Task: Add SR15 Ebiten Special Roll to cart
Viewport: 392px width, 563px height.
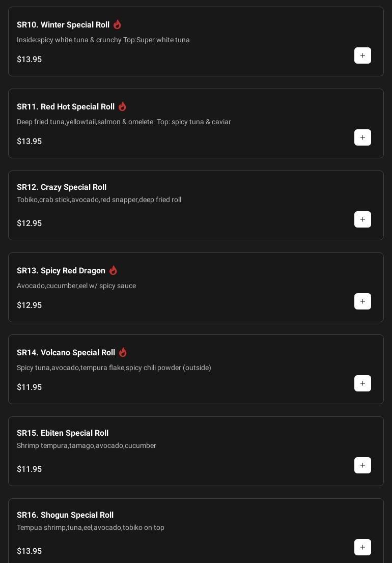Action: point(362,465)
